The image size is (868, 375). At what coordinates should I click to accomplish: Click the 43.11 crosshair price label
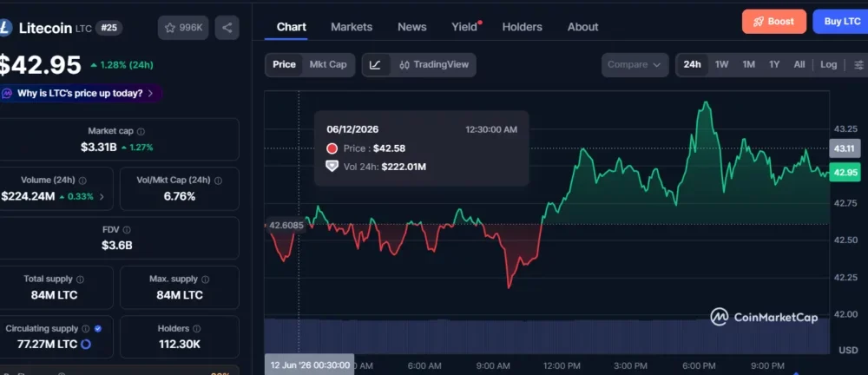coord(845,148)
